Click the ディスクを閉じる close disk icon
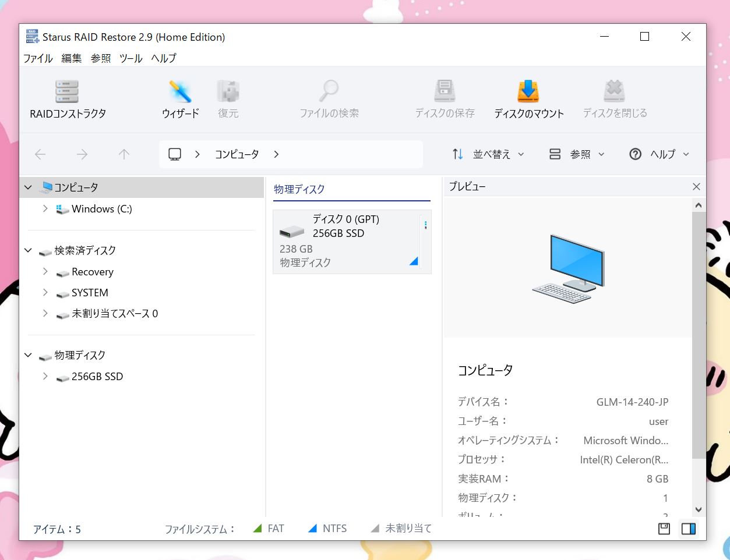The width and height of the screenshot is (730, 560). (615, 100)
